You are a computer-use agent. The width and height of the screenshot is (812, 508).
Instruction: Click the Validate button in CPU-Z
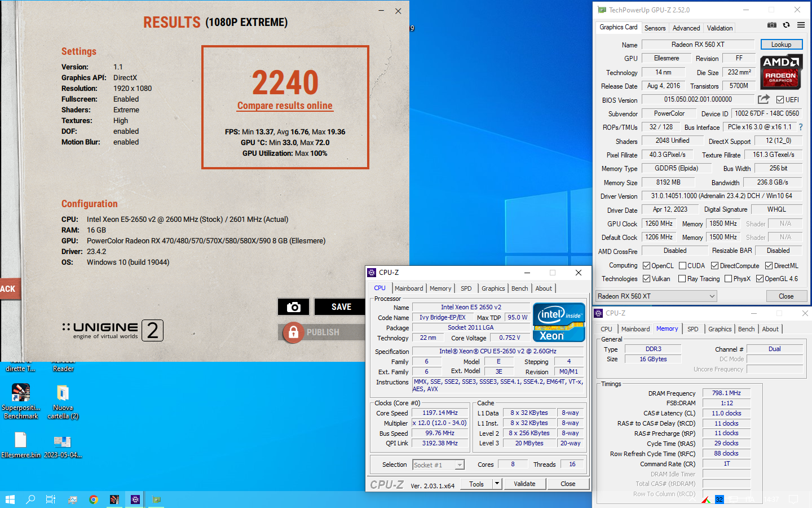click(x=524, y=484)
